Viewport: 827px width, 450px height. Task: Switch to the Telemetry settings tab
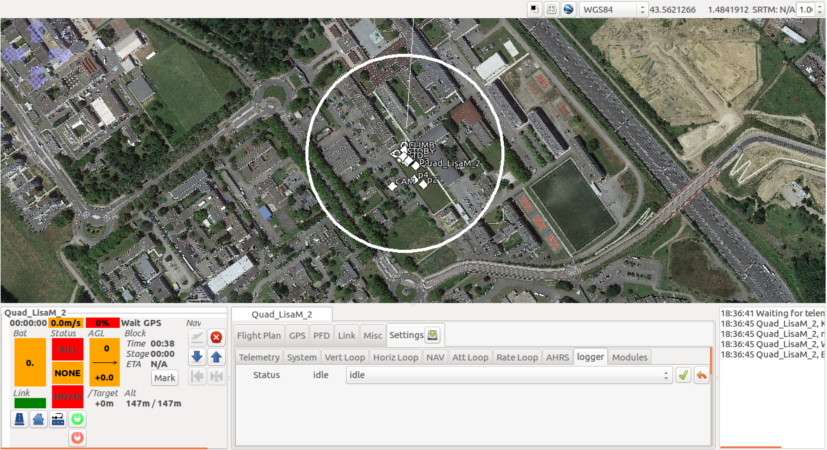(259, 357)
